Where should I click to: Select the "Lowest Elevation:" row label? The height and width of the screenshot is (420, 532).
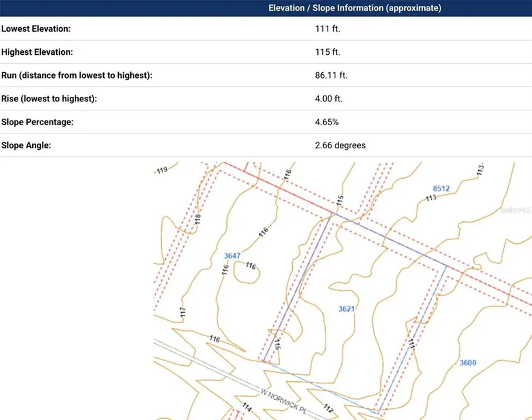[36, 29]
